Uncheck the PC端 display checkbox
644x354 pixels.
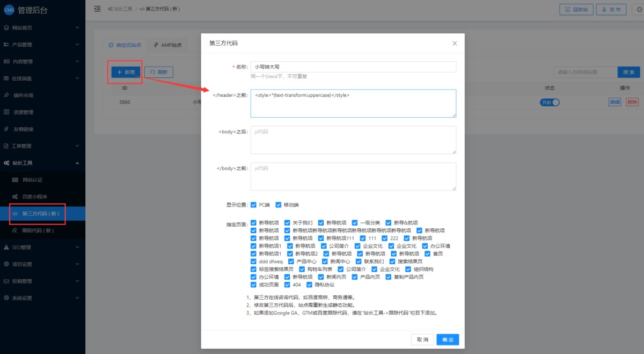[254, 205]
